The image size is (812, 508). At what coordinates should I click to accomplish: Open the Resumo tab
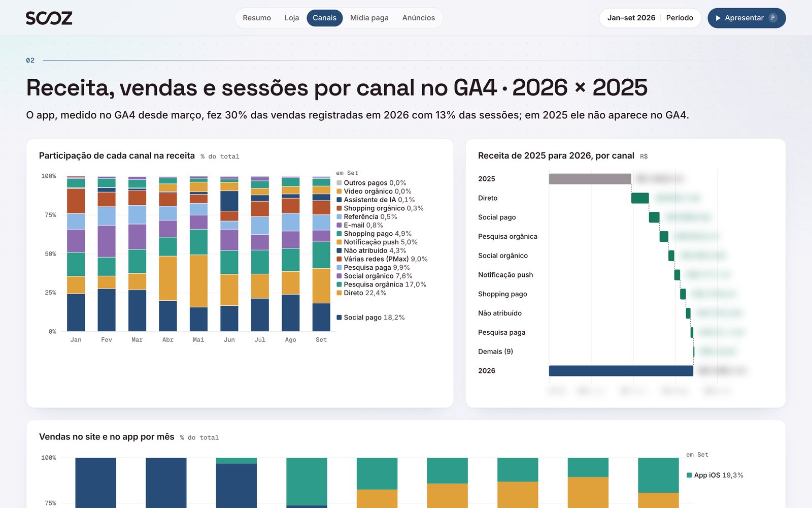(x=257, y=18)
